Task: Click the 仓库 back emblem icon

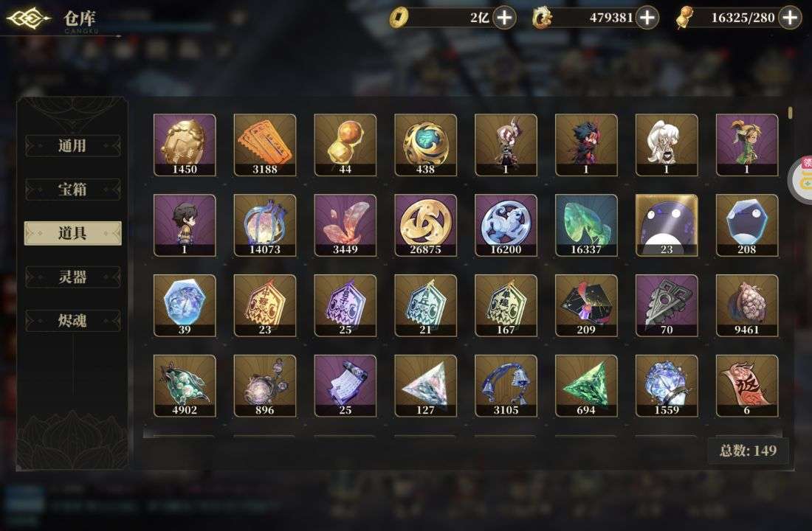Action: (x=28, y=18)
